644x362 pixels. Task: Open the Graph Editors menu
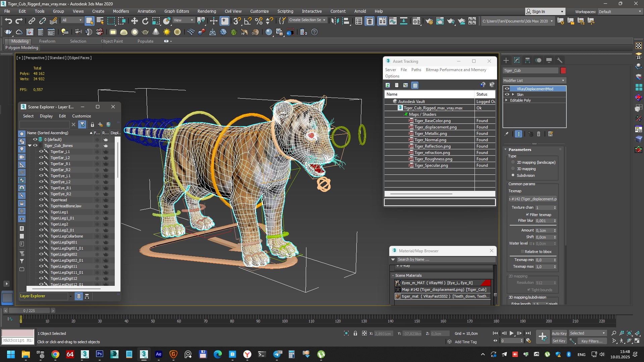[x=177, y=11]
